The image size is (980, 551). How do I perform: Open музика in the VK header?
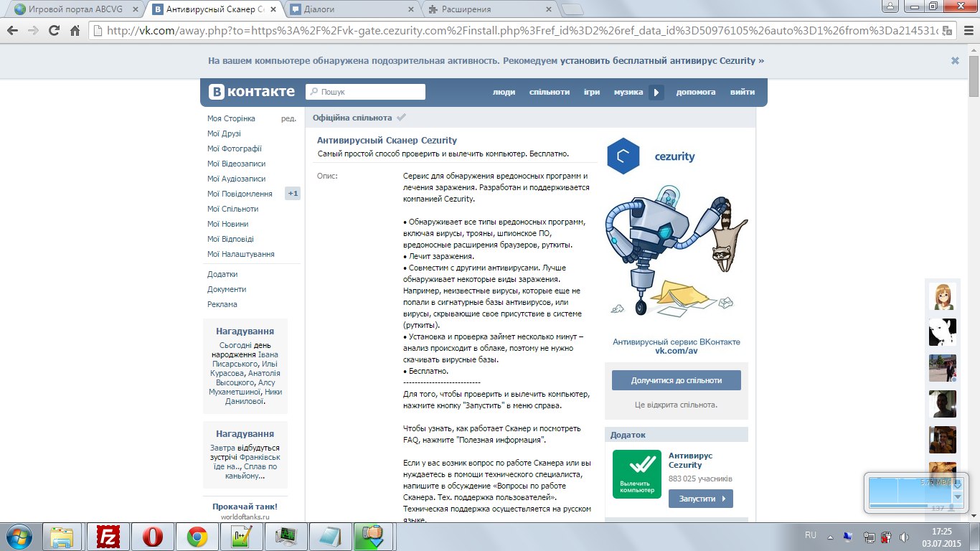[x=628, y=92]
